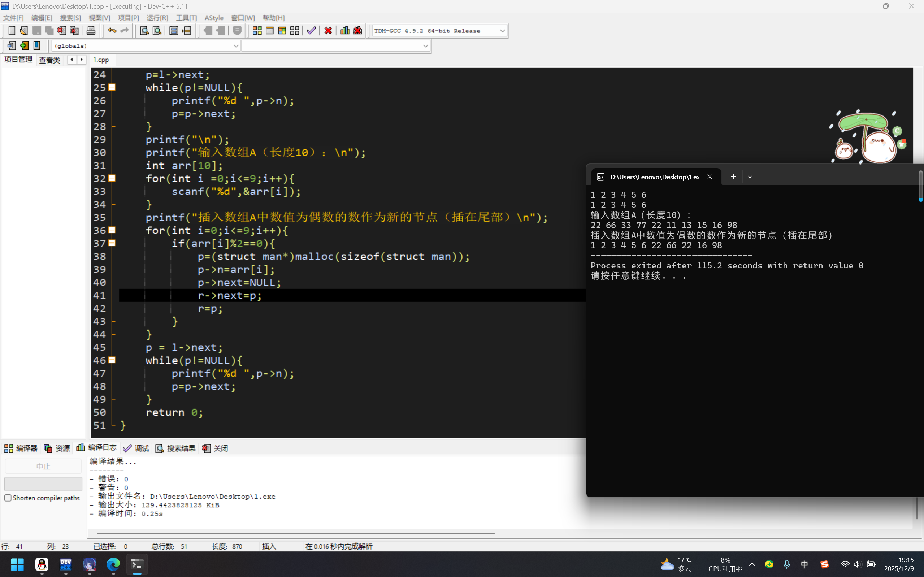The width and height of the screenshot is (924, 577).
Task: Click the 关闭 button in bottom panel
Action: pos(215,448)
